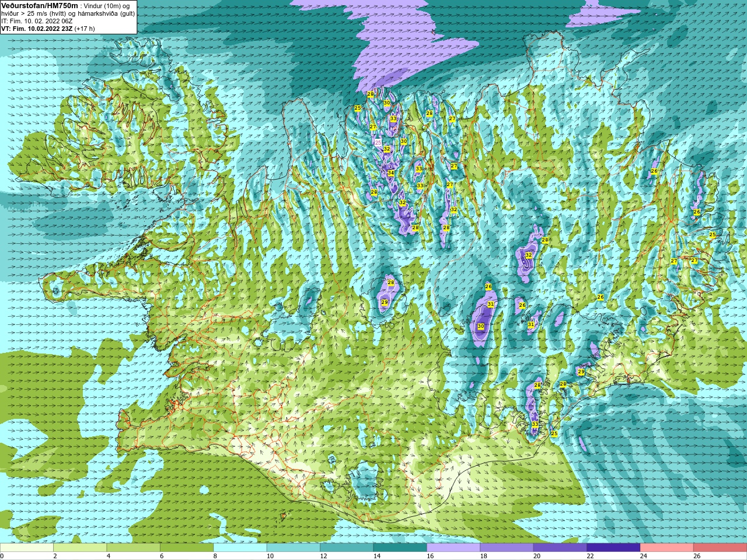The width and height of the screenshot is (747, 560).
Task: Click the legend scale number "12"
Action: click(x=323, y=556)
